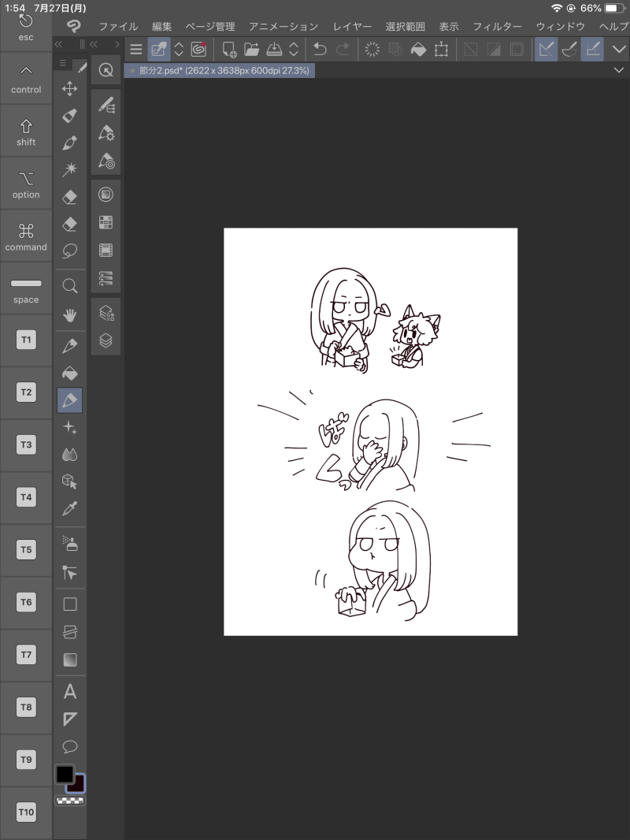Select the Text tool
Viewport: 630px width, 840px height.
pos(69,692)
